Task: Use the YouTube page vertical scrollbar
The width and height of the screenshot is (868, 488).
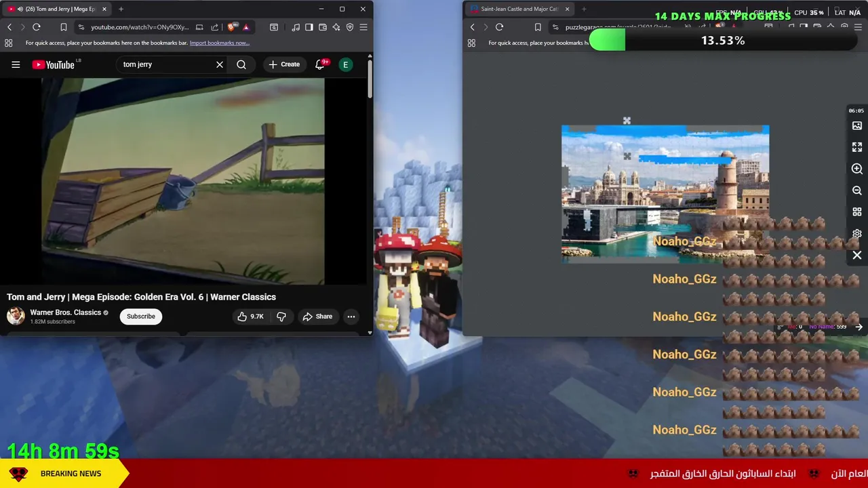Action: tap(370, 79)
